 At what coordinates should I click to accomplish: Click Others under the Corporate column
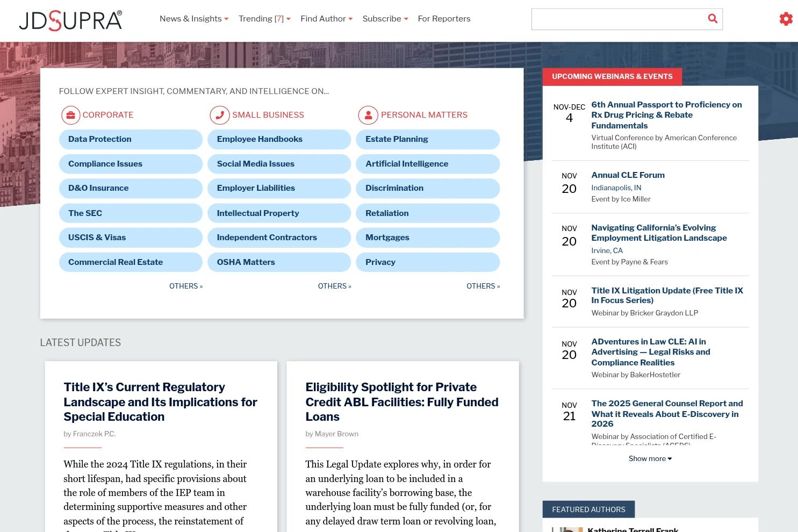point(186,286)
